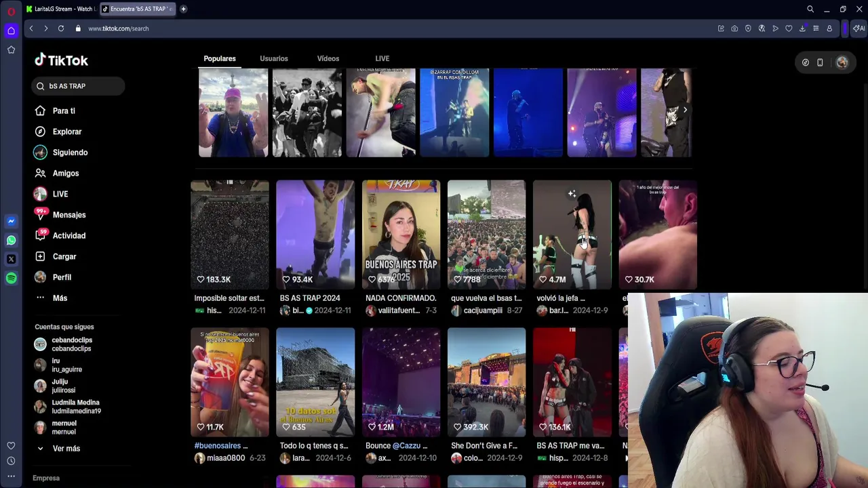Open Opera sidebar Spotify icon
Image resolution: width=868 pixels, height=488 pixels.
pos(11,278)
